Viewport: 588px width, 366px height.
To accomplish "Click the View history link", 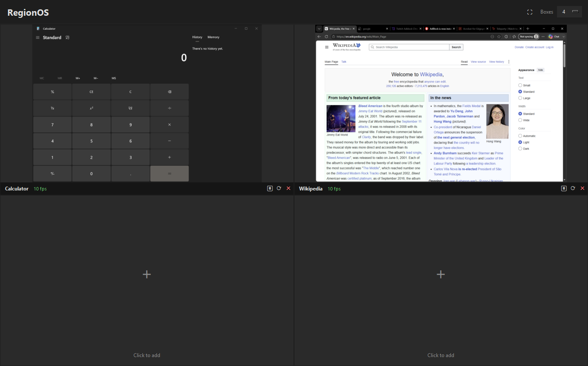I will (x=497, y=62).
